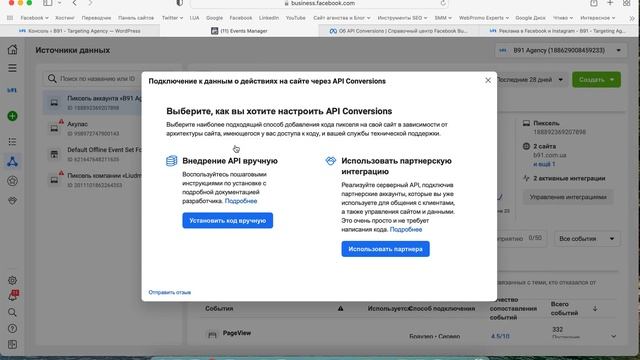Image resolution: width=640 pixels, height=360 pixels.
Task: Click the Safari share icon
Action: (x=593, y=3)
